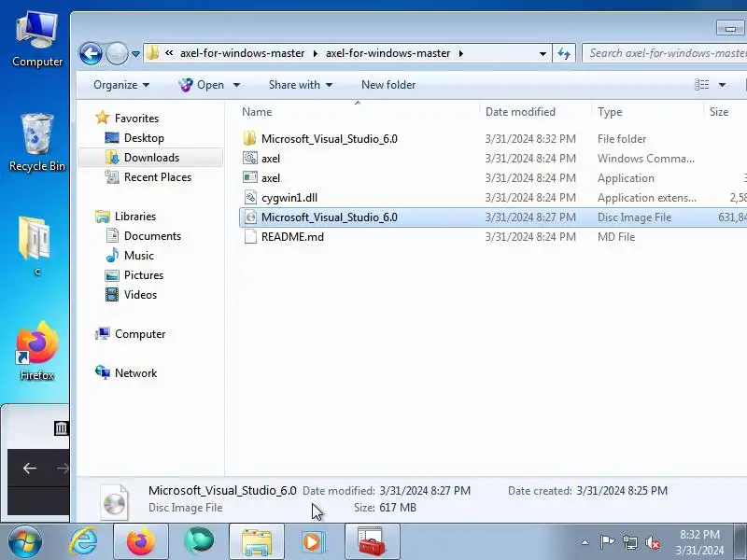Open Recent Places in Favorites
The image size is (747, 560).
[x=158, y=177]
